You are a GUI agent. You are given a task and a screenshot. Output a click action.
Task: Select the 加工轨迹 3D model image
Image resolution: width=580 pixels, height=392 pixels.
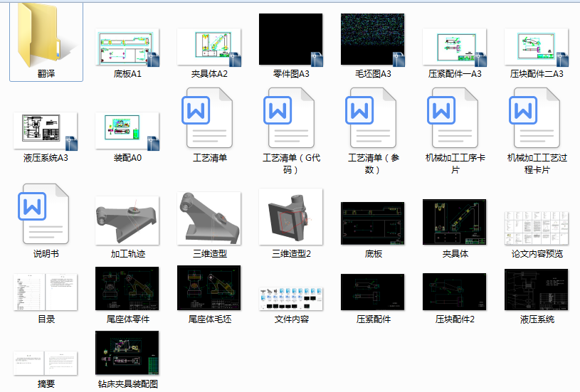(127, 221)
